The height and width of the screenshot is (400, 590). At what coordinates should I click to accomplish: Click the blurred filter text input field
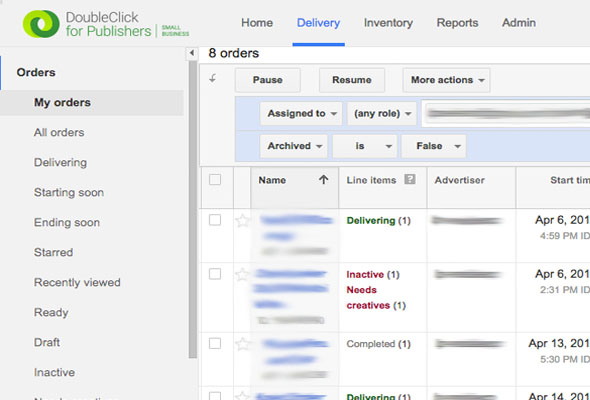pos(506,113)
